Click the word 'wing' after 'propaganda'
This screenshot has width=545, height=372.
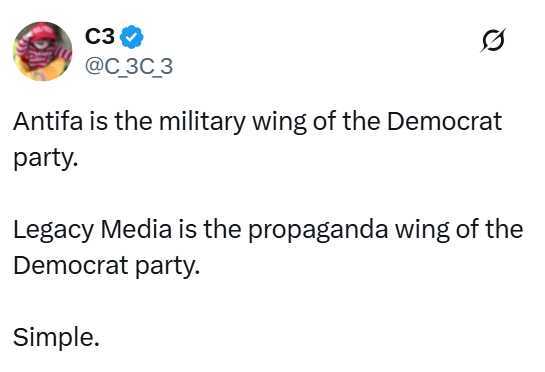(x=422, y=231)
